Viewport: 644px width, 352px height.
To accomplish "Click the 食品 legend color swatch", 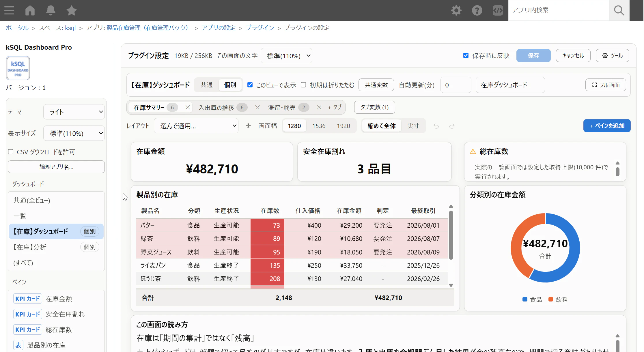I will coord(525,299).
